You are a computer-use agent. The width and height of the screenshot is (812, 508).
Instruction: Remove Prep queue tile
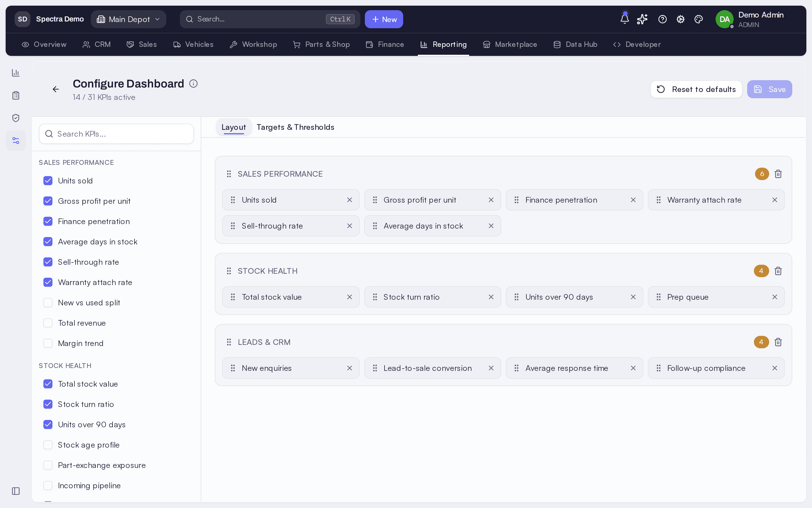(775, 297)
